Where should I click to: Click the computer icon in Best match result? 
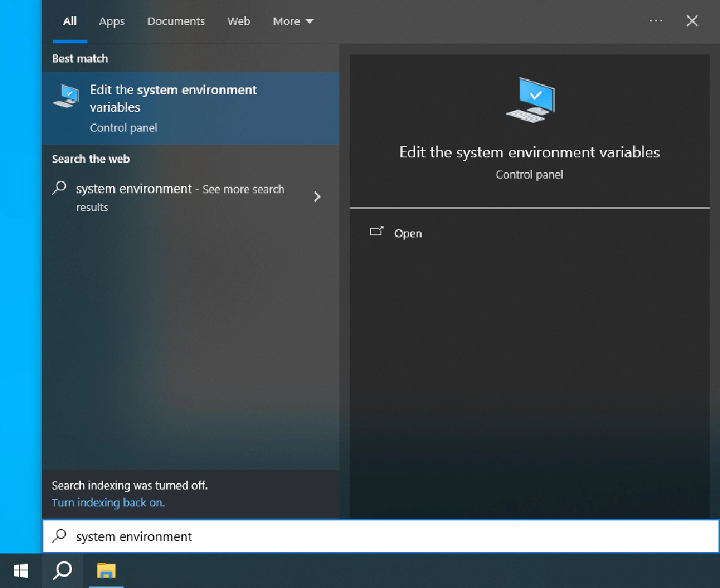pyautogui.click(x=66, y=96)
